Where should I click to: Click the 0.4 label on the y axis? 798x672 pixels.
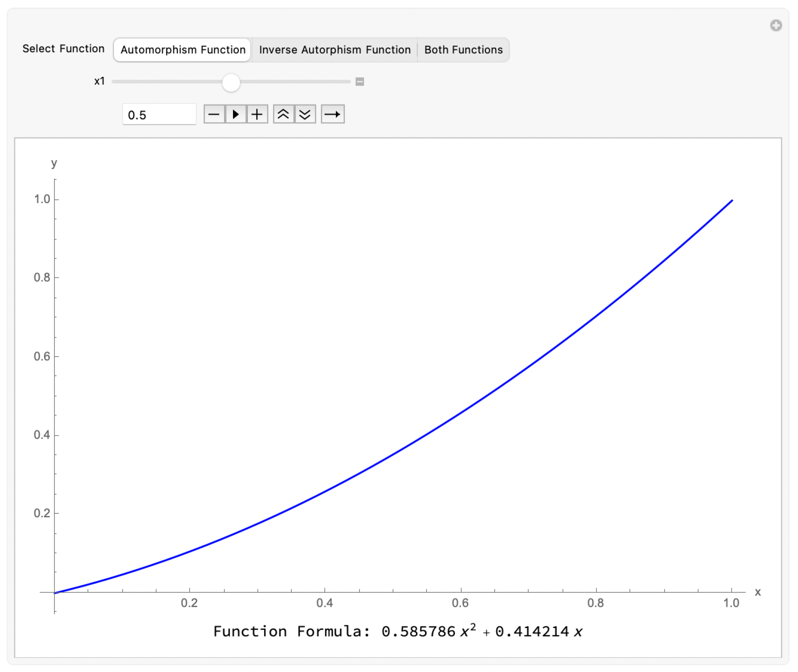click(x=42, y=435)
